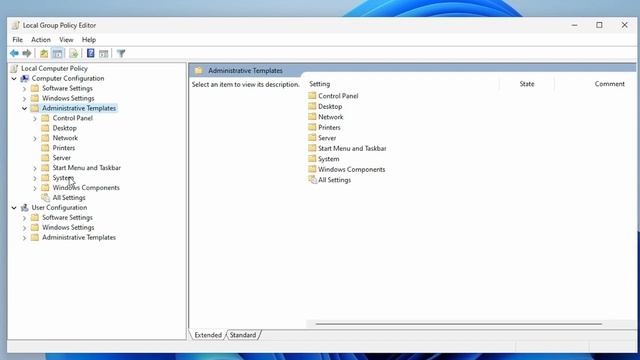This screenshot has height=360, width=640.
Task: Collapse the Computer Configuration node
Action: point(14,78)
